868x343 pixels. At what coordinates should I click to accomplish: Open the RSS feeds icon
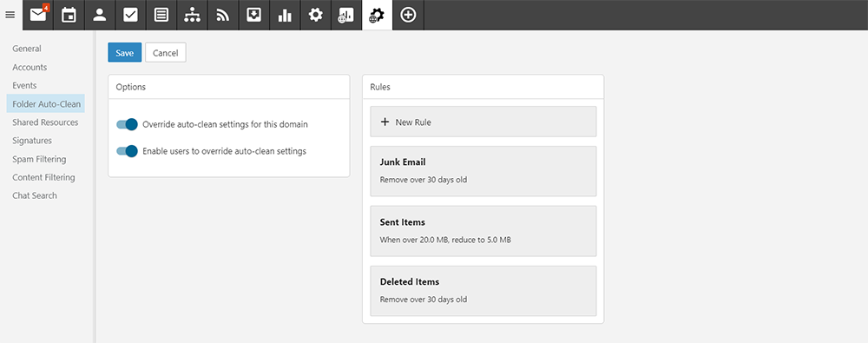click(x=223, y=15)
